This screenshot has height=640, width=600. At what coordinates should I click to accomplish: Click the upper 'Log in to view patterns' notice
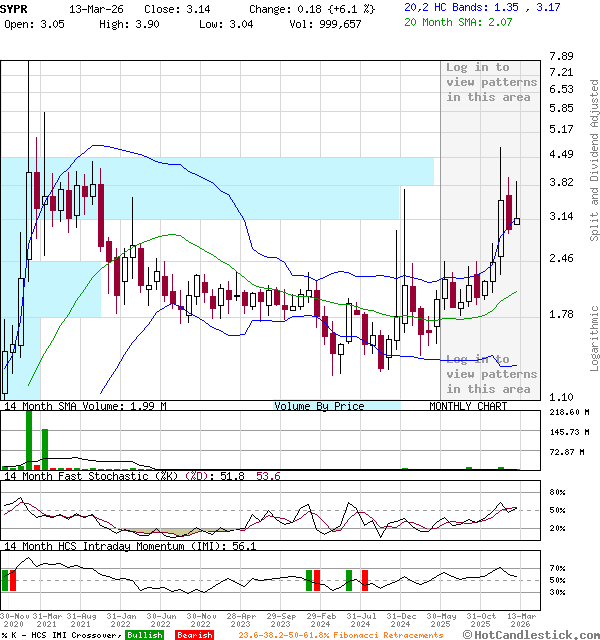[491, 82]
